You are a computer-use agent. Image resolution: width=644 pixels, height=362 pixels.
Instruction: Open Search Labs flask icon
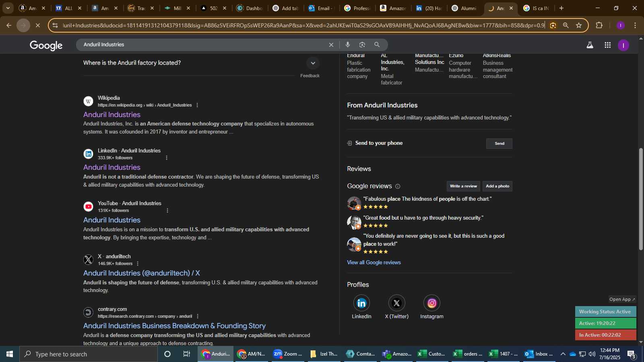point(590,45)
